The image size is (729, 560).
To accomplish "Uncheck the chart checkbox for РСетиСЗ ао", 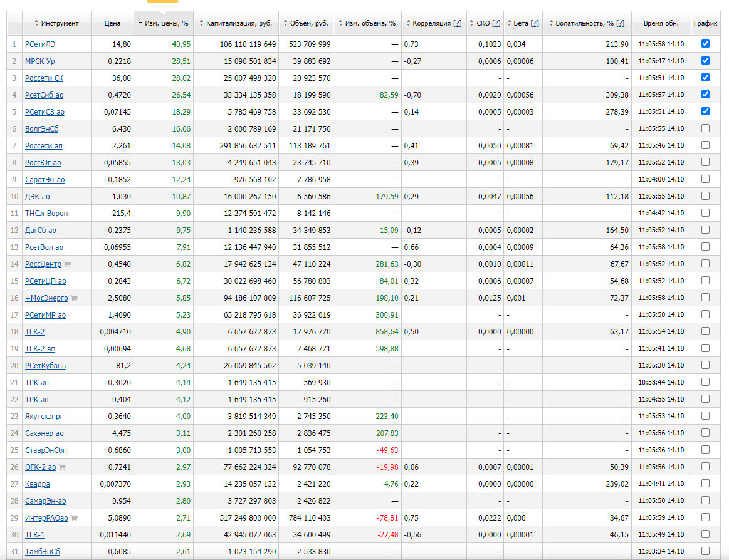I will (705, 111).
